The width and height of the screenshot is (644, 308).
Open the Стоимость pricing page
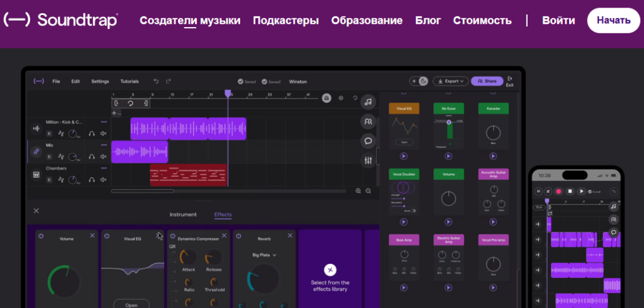coord(482,21)
